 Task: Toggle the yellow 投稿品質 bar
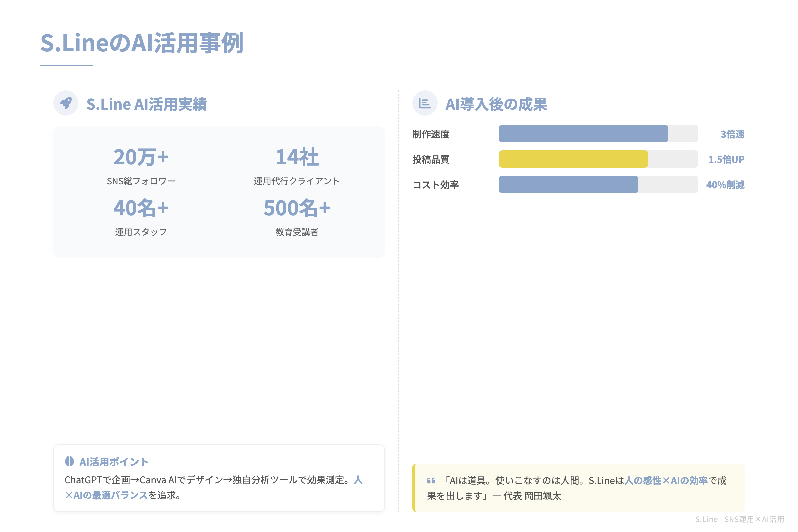(573, 159)
